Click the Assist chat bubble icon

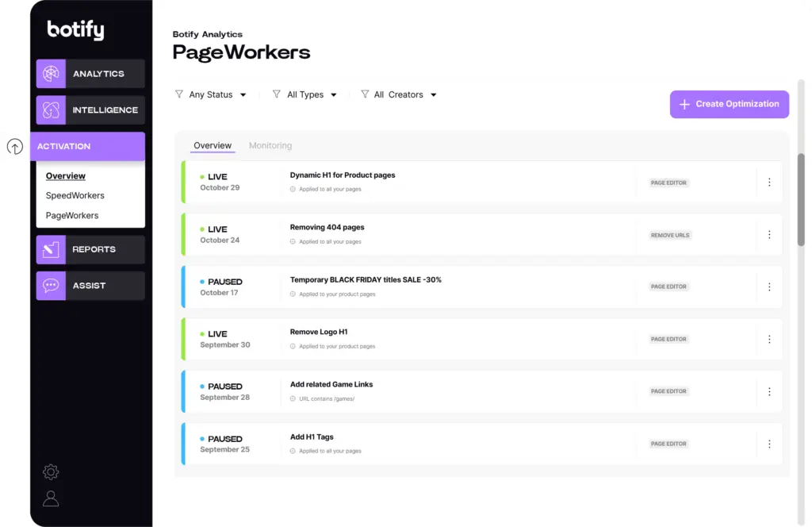click(x=51, y=286)
